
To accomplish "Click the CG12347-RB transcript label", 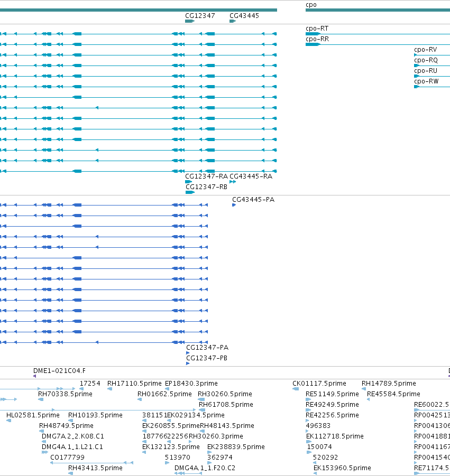I will 206,187.
